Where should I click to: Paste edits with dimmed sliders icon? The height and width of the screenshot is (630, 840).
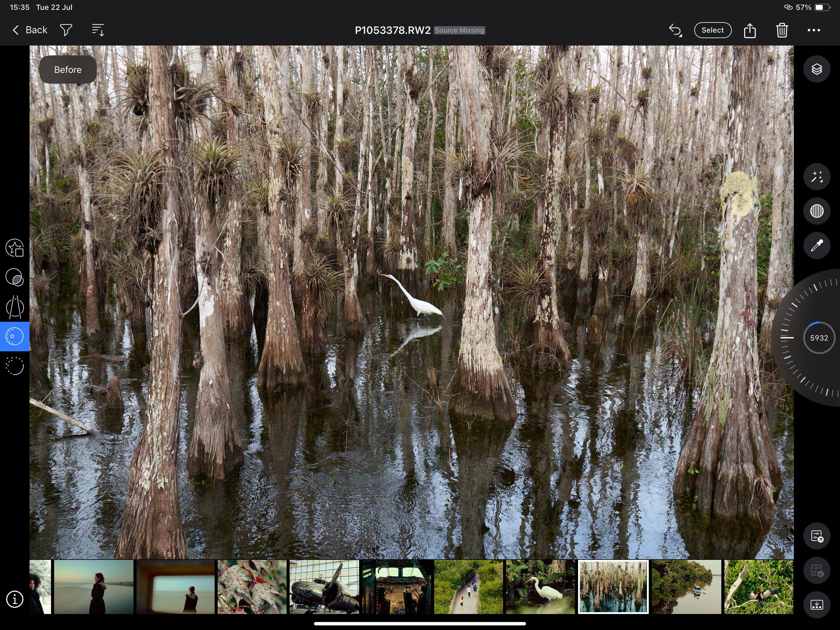[817, 570]
